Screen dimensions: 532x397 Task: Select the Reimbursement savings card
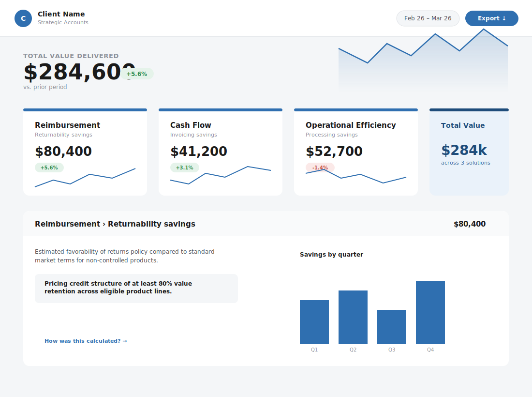85,152
